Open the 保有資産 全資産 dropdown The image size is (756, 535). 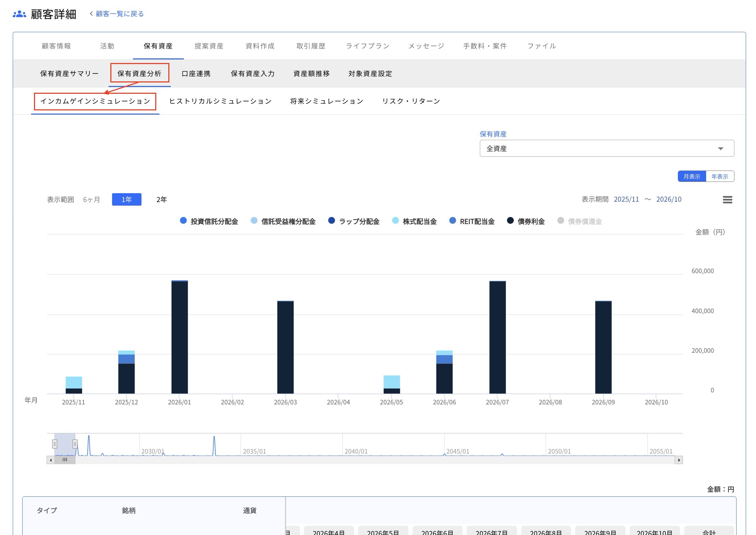click(606, 149)
